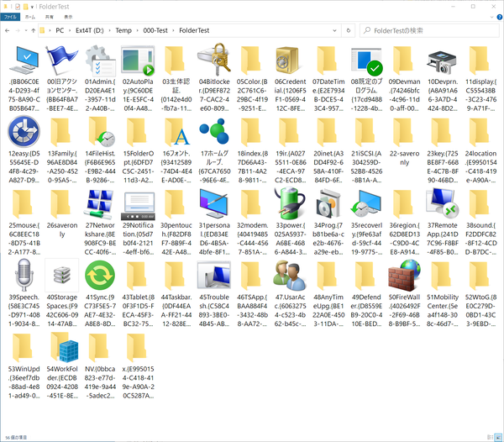The image size is (504, 442).
Task: Expand the chevron after Temp breadcrumb
Action: pyautogui.click(x=137, y=30)
